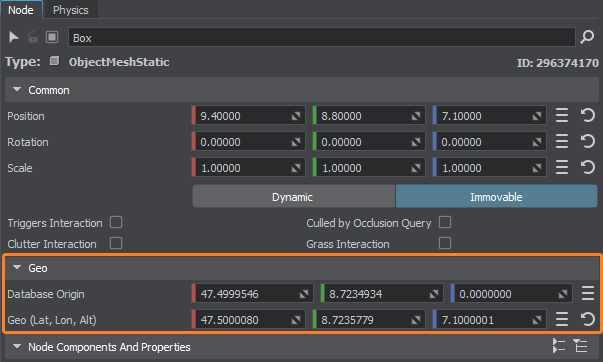603x362 pixels.
Task: Open Database Origin row hamburger menu
Action: (x=588, y=294)
